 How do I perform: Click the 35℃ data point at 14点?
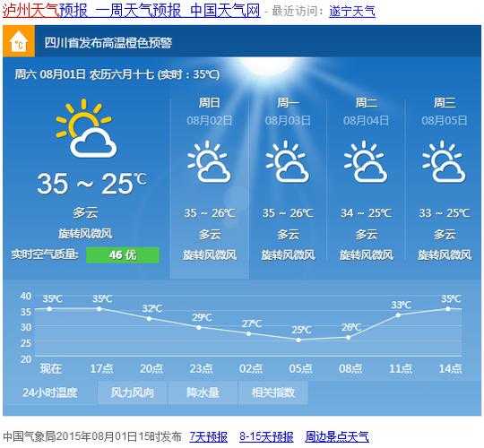point(448,308)
